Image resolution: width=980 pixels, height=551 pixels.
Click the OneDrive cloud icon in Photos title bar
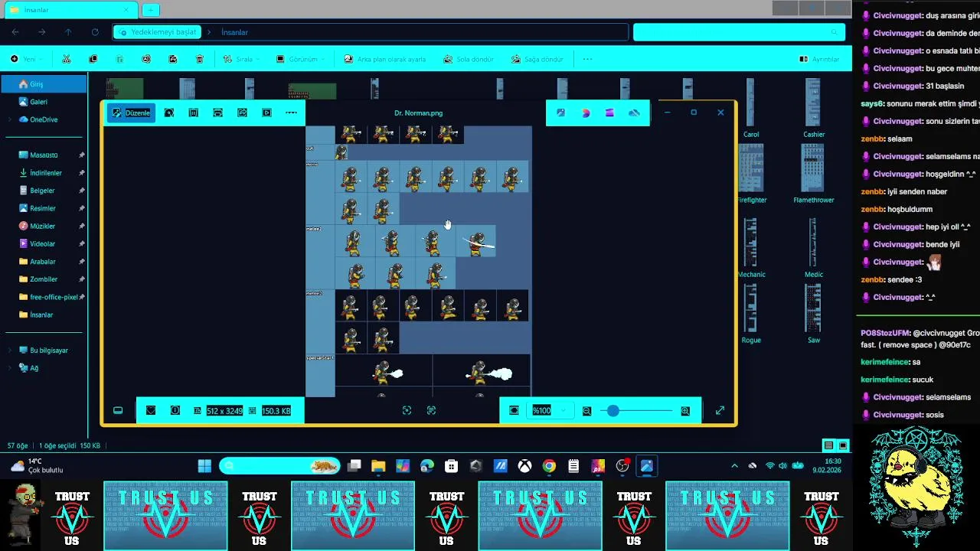tap(634, 112)
